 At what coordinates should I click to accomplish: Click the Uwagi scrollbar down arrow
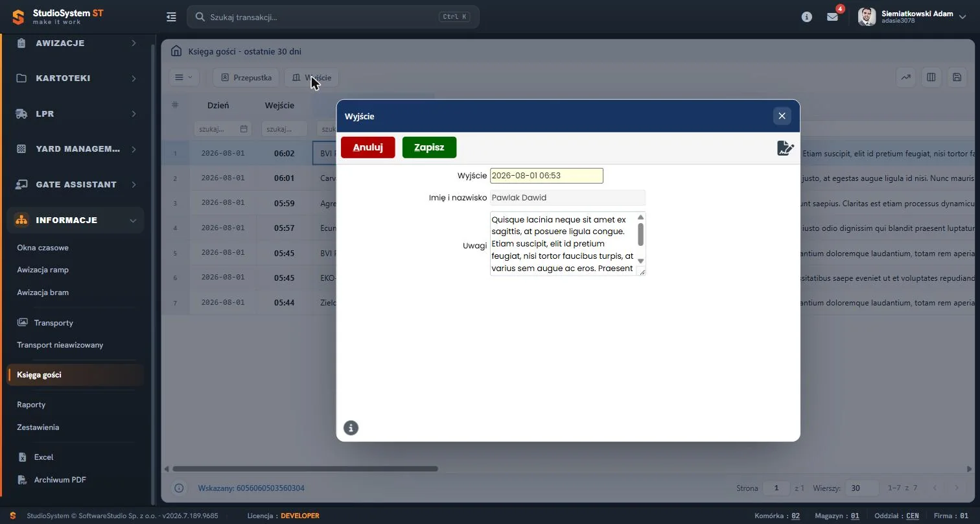tap(640, 261)
